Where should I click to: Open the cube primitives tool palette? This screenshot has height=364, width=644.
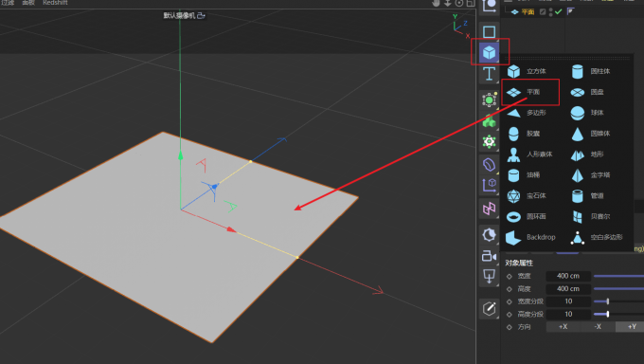(x=490, y=52)
